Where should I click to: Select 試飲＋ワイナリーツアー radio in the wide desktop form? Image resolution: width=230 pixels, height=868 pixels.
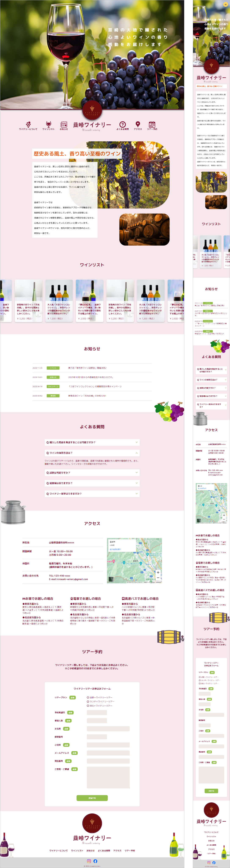point(88,697)
